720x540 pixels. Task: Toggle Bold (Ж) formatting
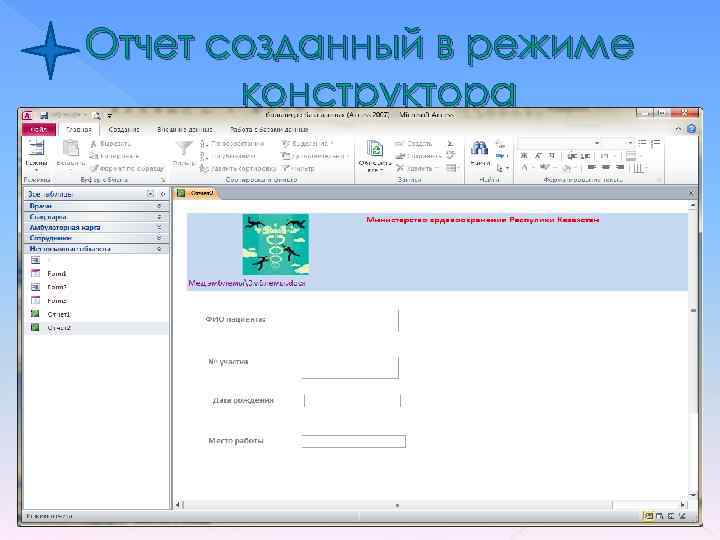point(524,156)
